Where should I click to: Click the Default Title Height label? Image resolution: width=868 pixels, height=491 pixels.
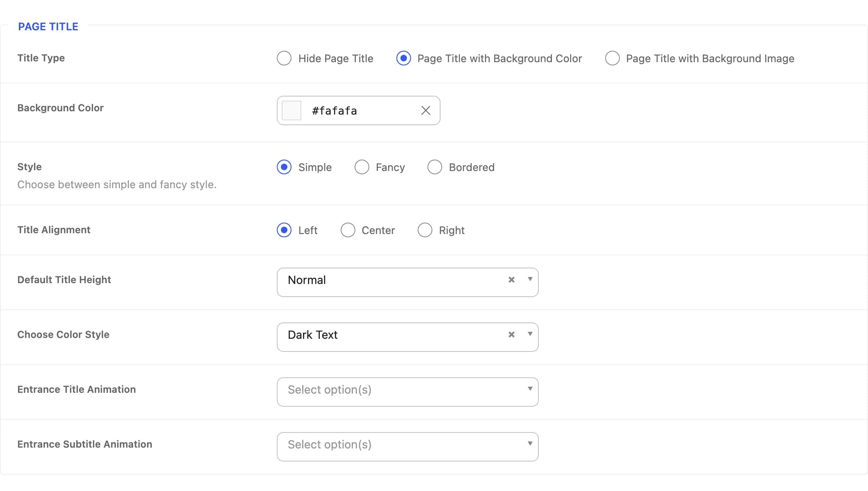coord(64,280)
